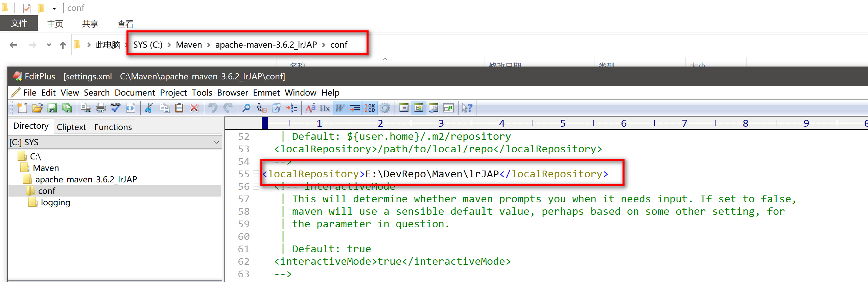Open the Emmet menu

point(266,93)
